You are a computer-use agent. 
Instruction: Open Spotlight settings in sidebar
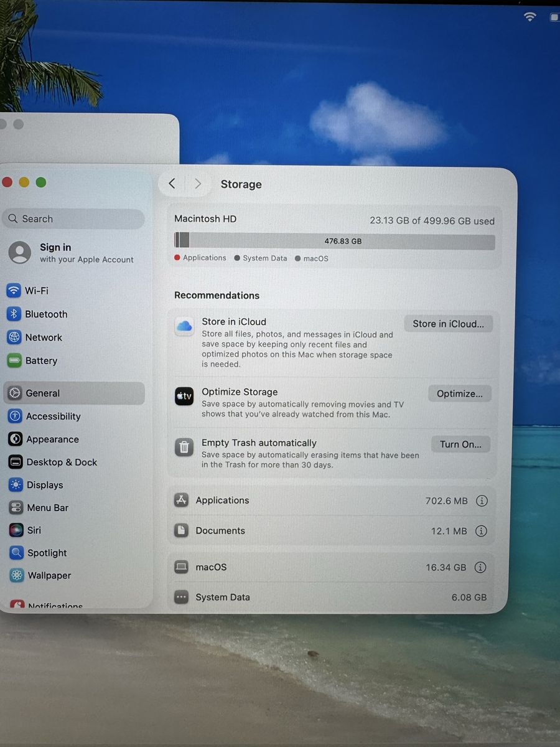tap(47, 553)
